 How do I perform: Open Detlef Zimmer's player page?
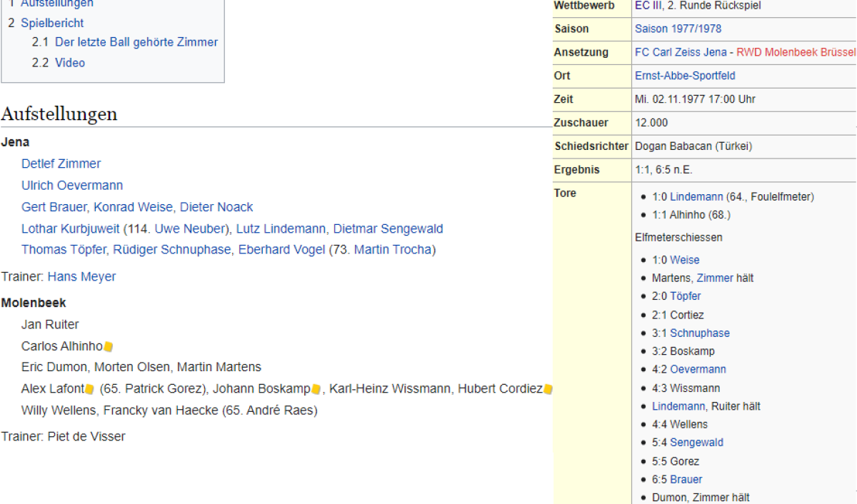coord(61,163)
